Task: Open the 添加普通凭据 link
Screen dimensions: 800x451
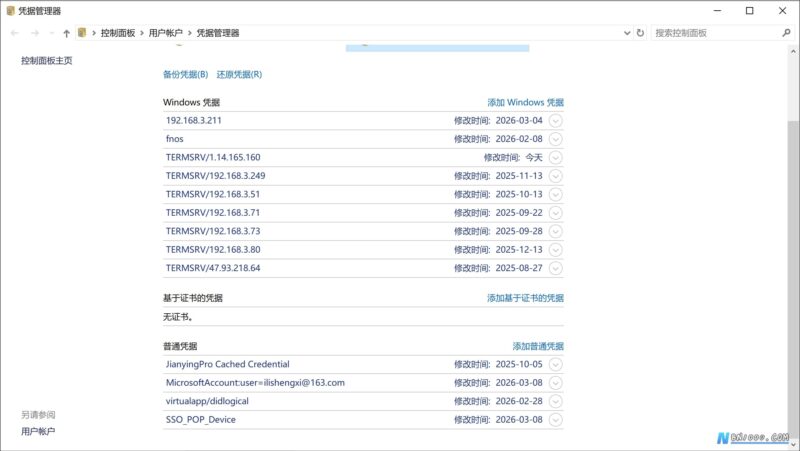Action: [x=538, y=346]
